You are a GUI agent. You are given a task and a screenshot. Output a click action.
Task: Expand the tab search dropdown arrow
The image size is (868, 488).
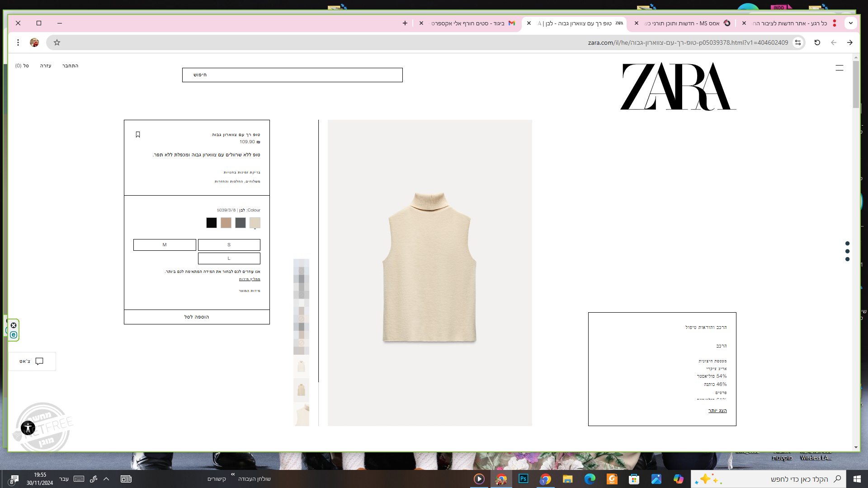coord(850,23)
